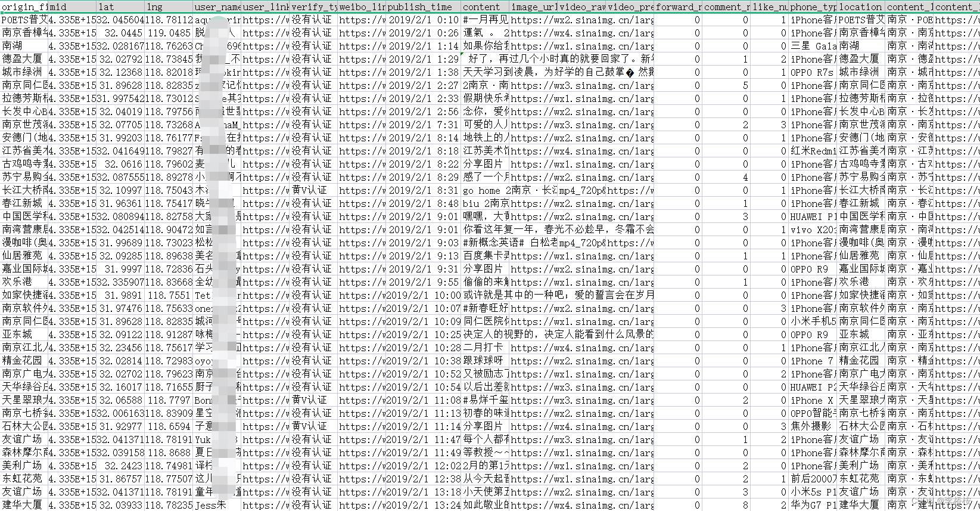The image size is (980, 511).
Task: Click publish time 2019/2/1 7:31
Action: click(423, 125)
